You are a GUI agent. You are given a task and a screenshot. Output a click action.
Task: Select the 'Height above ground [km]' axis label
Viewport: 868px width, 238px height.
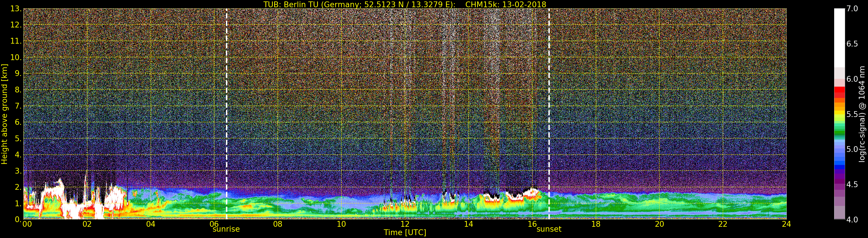point(4,114)
